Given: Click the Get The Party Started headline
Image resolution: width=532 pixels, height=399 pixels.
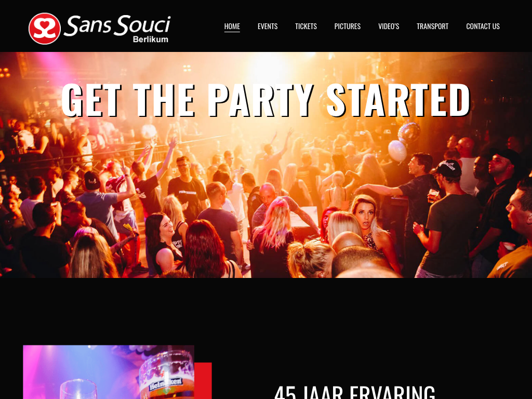Looking at the screenshot, I should point(266,100).
